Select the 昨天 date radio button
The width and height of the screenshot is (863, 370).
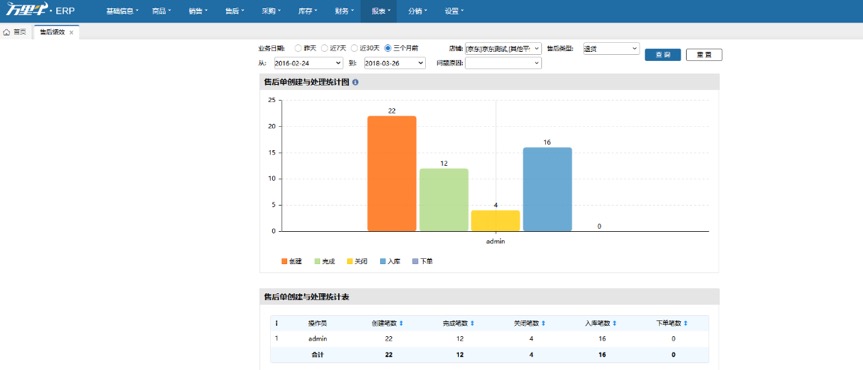(x=298, y=48)
